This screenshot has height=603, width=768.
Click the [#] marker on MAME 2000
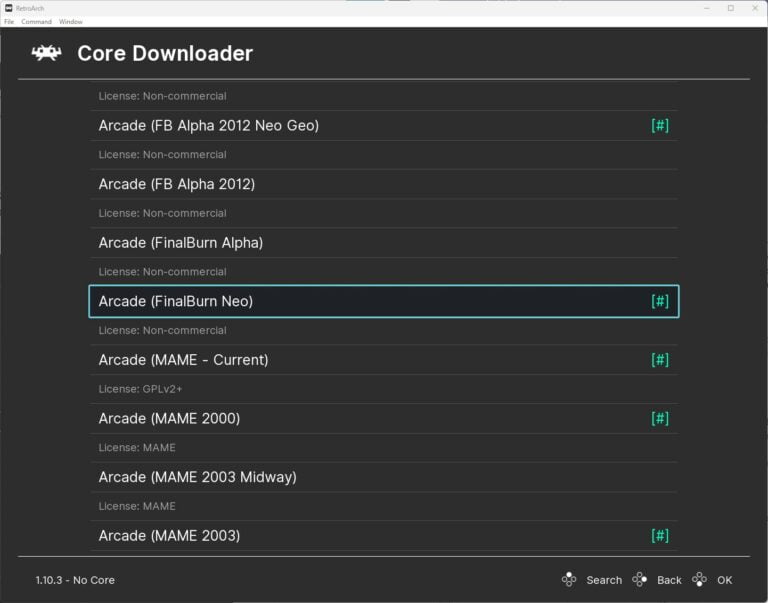pyautogui.click(x=660, y=418)
